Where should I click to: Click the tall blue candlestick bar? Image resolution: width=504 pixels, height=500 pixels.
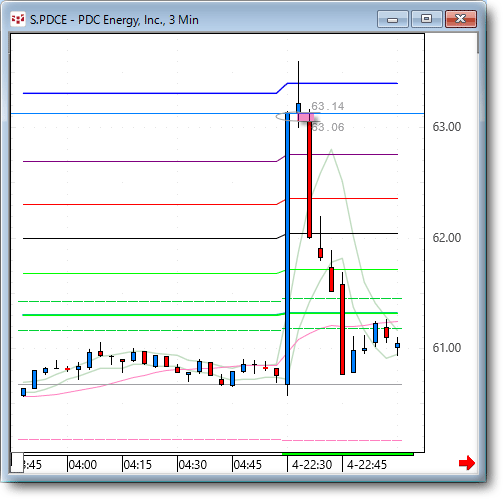pos(288,248)
